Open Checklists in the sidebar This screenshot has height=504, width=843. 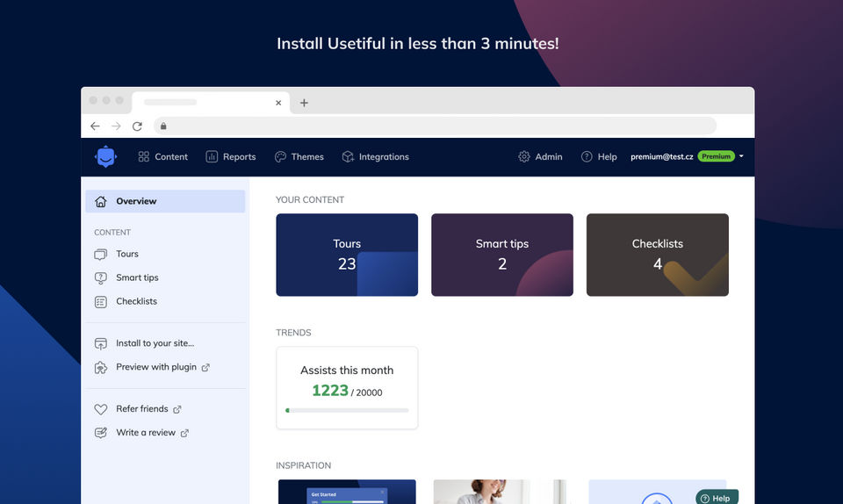[x=137, y=301]
